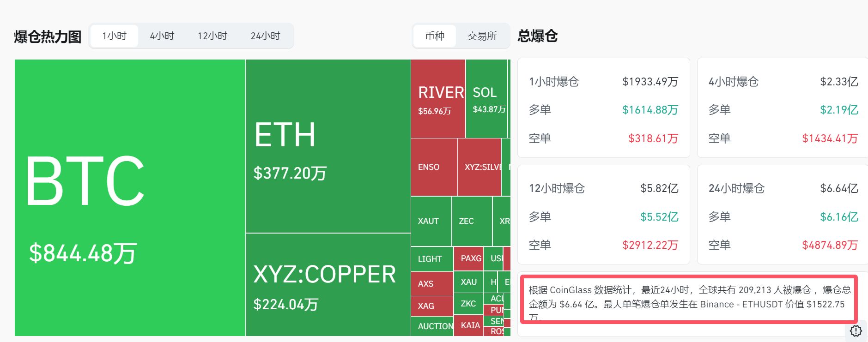
Task: Open the 1小时爆仓 summary card
Action: pos(603,108)
